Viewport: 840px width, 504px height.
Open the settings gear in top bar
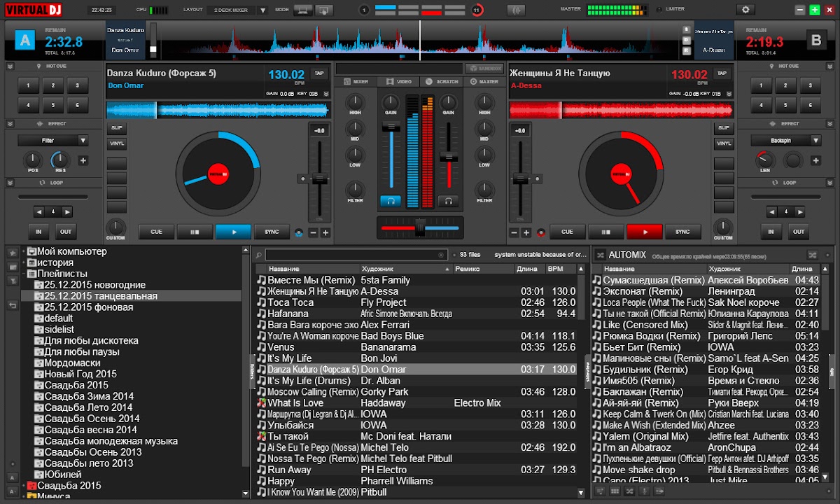[x=745, y=10]
